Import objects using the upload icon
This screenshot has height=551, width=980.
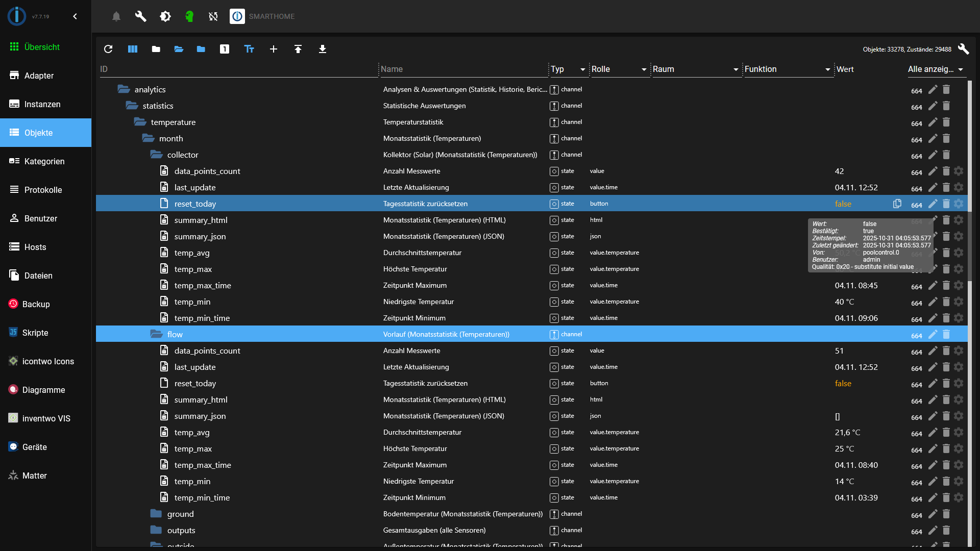pos(298,49)
